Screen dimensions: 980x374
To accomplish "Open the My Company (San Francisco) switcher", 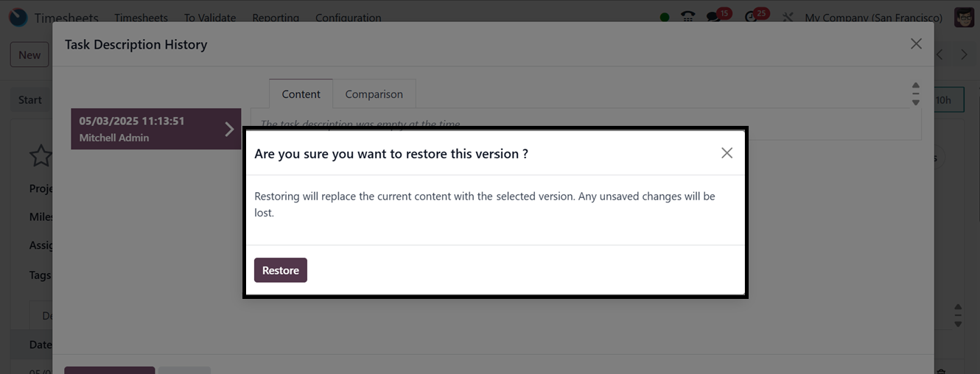I will click(x=873, y=18).
